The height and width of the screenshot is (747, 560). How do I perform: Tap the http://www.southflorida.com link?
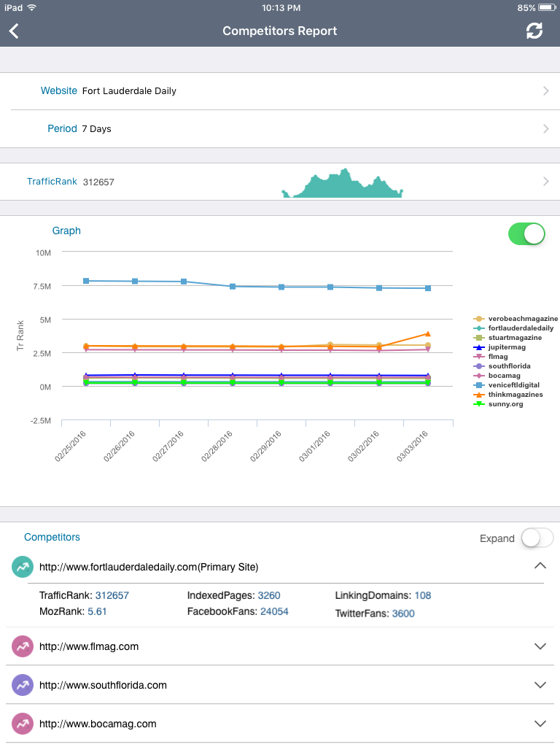(x=103, y=685)
